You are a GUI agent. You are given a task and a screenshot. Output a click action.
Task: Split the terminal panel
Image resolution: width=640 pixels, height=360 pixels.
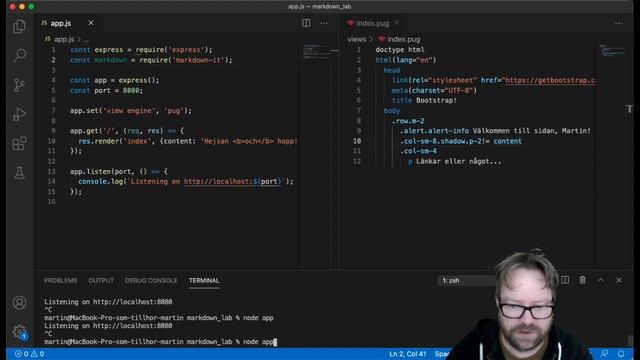coord(565,280)
